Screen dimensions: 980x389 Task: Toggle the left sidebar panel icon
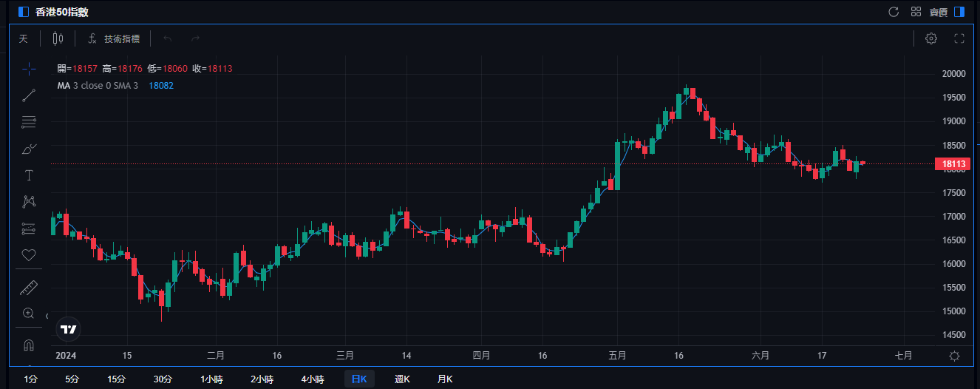pyautogui.click(x=24, y=12)
